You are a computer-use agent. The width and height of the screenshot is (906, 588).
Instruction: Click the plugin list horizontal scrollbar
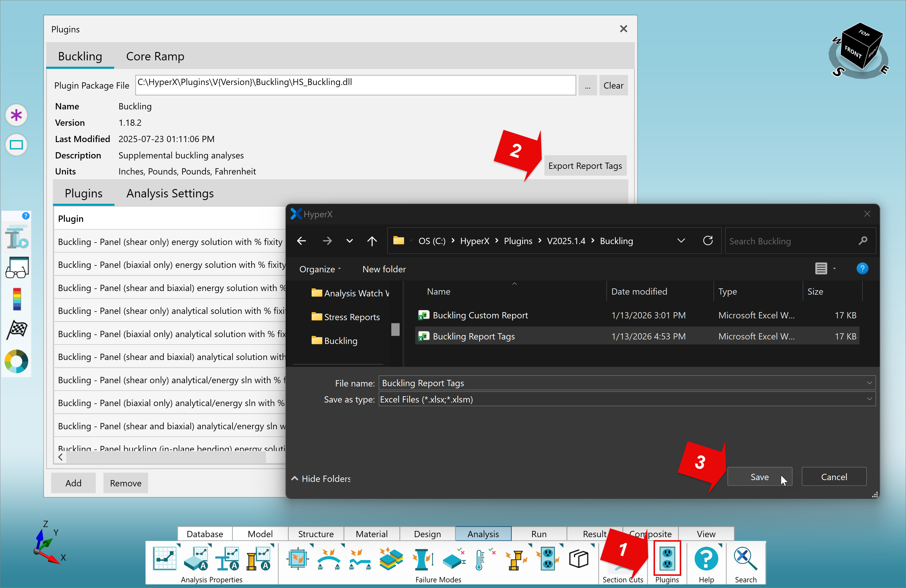(x=166, y=457)
